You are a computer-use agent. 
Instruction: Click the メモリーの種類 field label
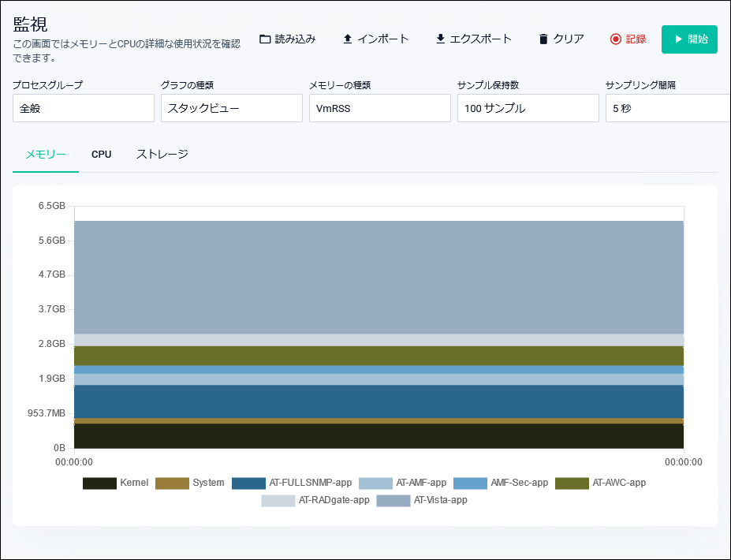pyautogui.click(x=340, y=85)
